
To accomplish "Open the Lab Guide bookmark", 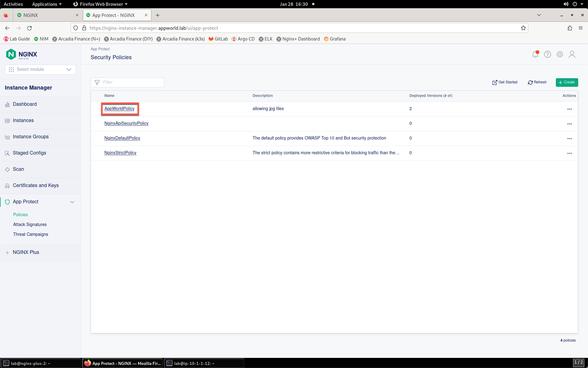I will point(17,39).
